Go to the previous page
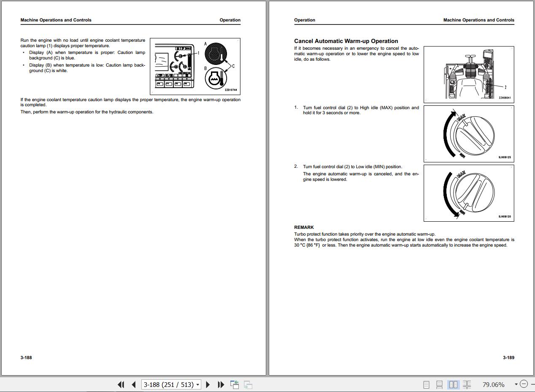Image resolution: width=535 pixels, height=392 pixels. coord(133,384)
